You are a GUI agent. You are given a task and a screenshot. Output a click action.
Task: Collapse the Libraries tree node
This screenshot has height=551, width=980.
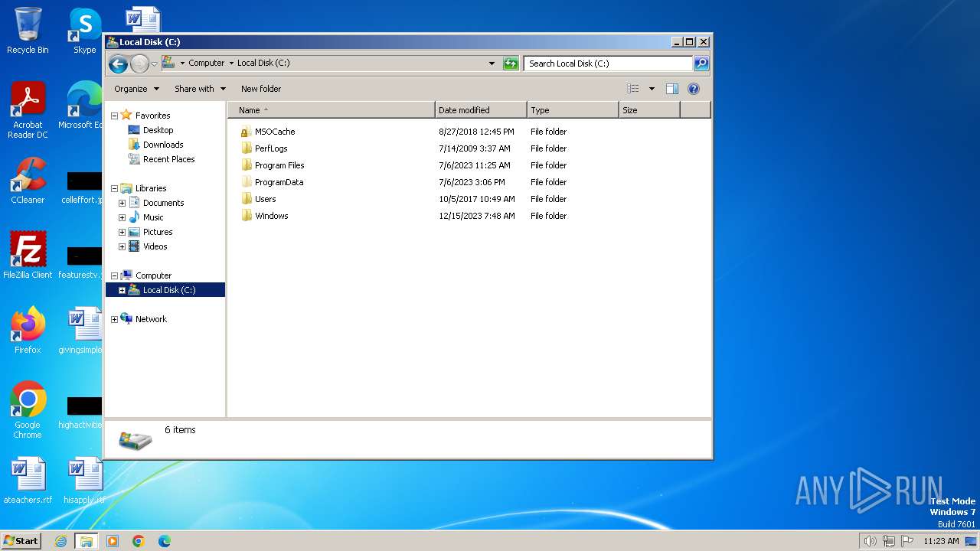pos(114,188)
